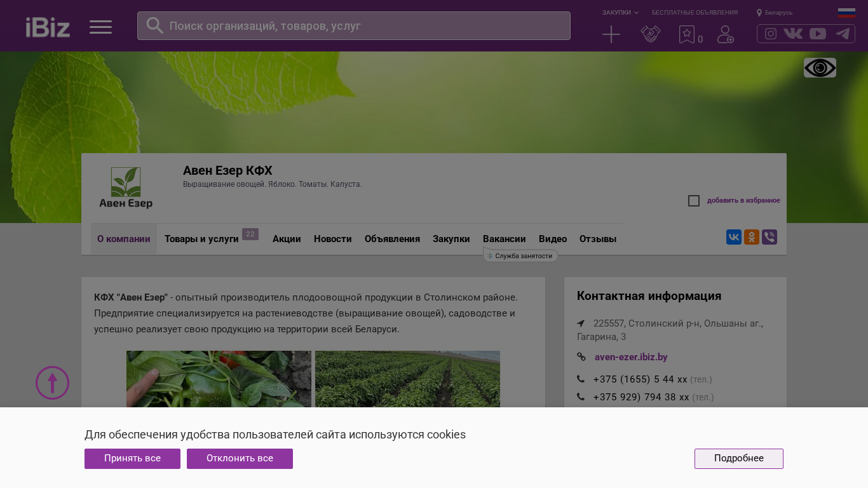Open the crop field rows photo thumbnail
The width and height of the screenshot is (868, 488).
tap(407, 379)
